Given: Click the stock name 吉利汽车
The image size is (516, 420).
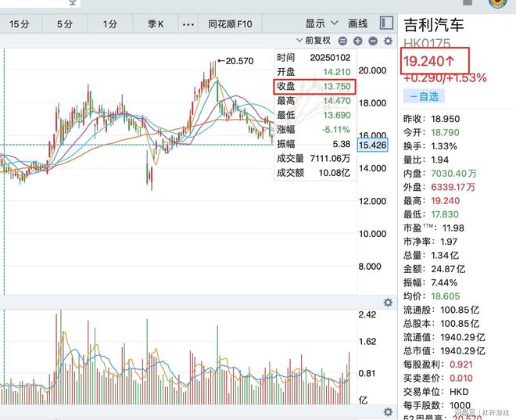Looking at the screenshot, I should coord(434,25).
